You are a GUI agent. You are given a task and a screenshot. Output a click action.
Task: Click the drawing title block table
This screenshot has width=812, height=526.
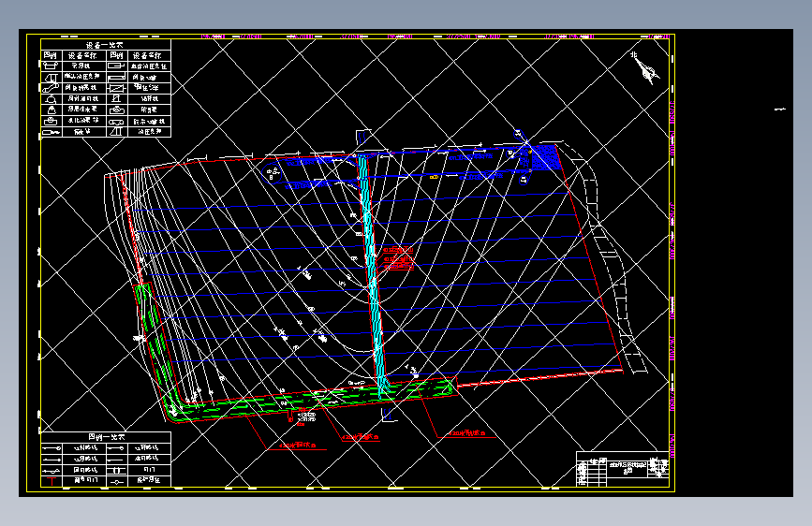coord(623,469)
